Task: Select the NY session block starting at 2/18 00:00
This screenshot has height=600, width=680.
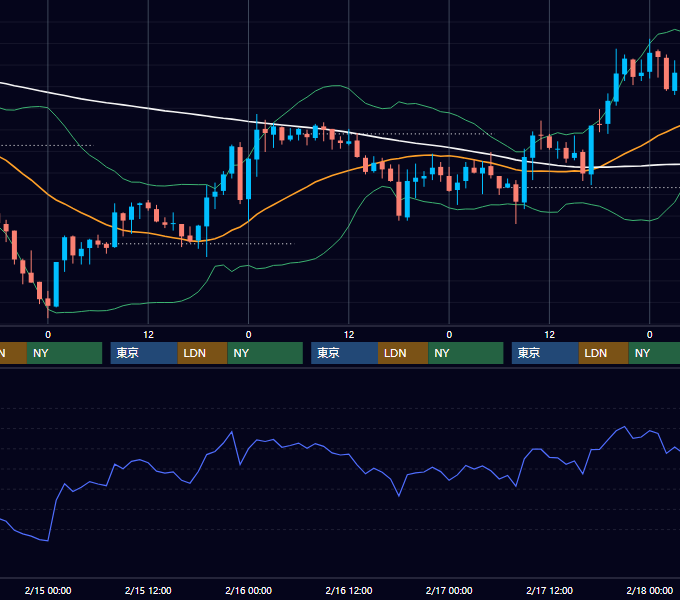Action: point(654,353)
